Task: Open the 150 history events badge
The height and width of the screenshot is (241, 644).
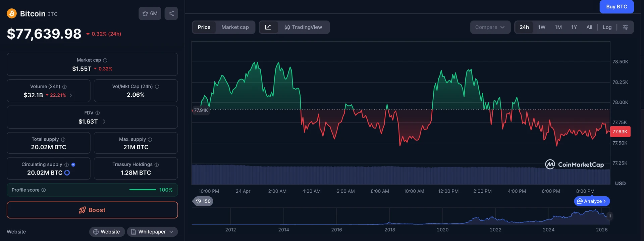Action: pyautogui.click(x=203, y=201)
